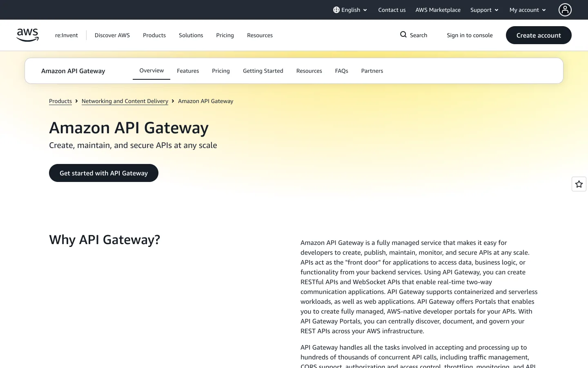Expand the English language dropdown

click(350, 10)
